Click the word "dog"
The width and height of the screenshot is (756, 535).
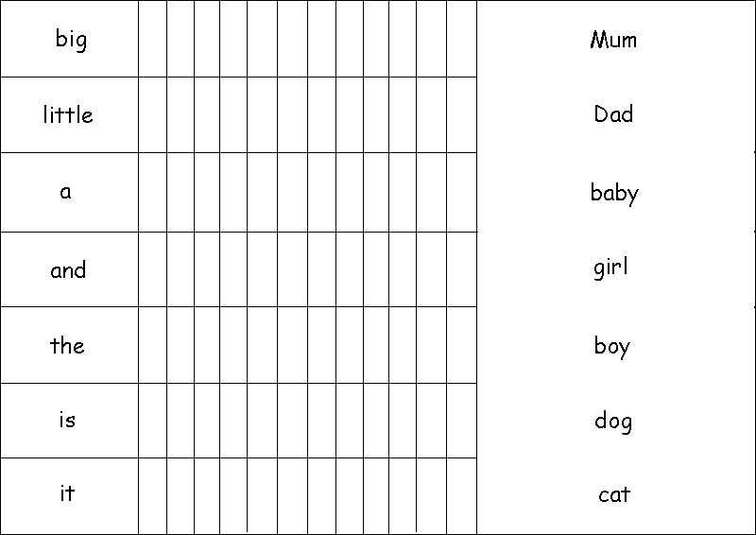pos(613,421)
